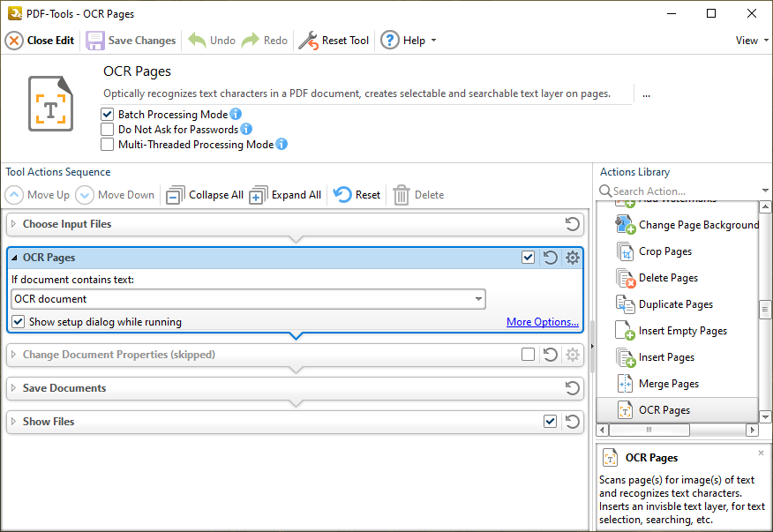This screenshot has width=773, height=532.
Task: Reset the Choose Input Files action
Action: pyautogui.click(x=573, y=224)
